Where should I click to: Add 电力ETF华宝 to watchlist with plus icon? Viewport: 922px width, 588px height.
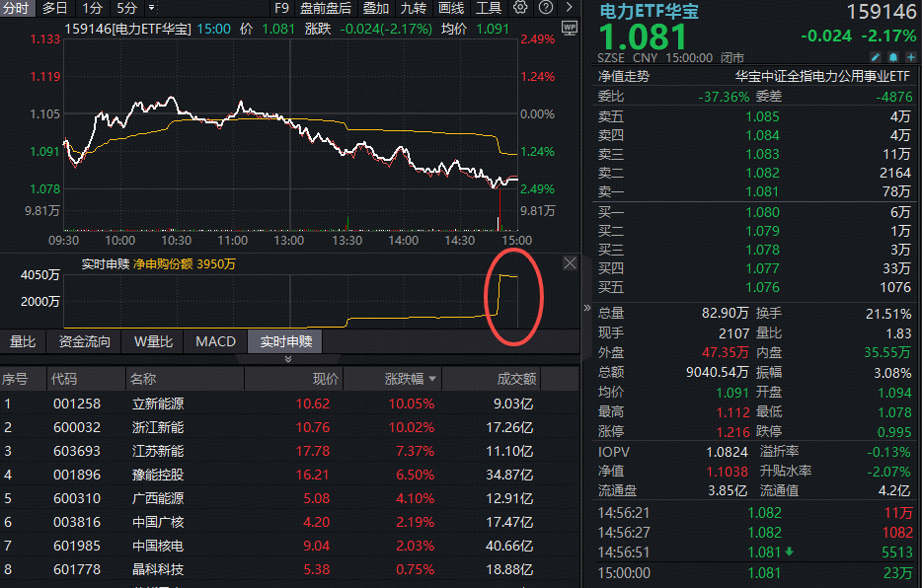pos(910,58)
